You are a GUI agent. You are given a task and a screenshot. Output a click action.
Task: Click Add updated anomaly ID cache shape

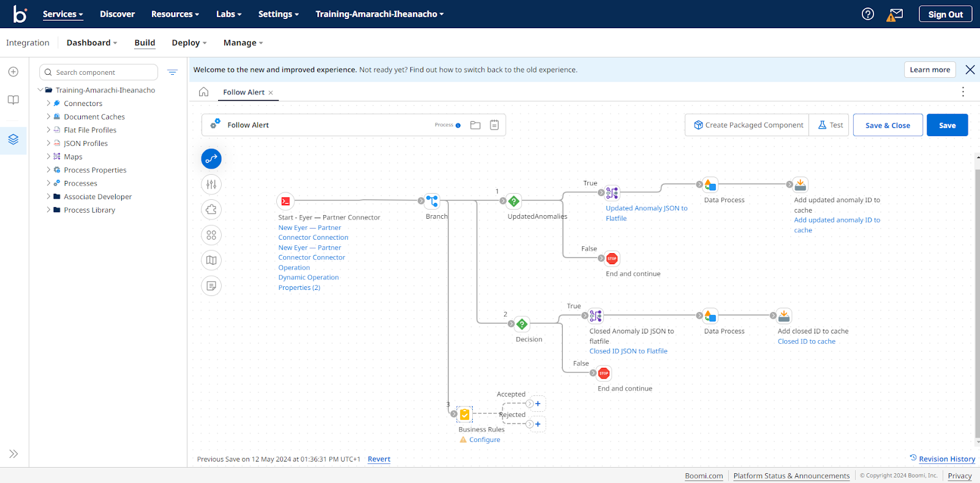pos(800,184)
